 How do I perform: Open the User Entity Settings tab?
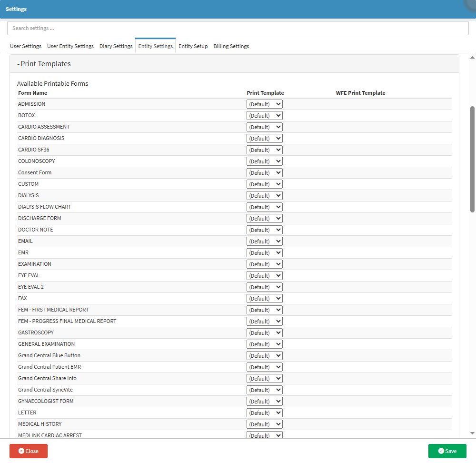70,46
